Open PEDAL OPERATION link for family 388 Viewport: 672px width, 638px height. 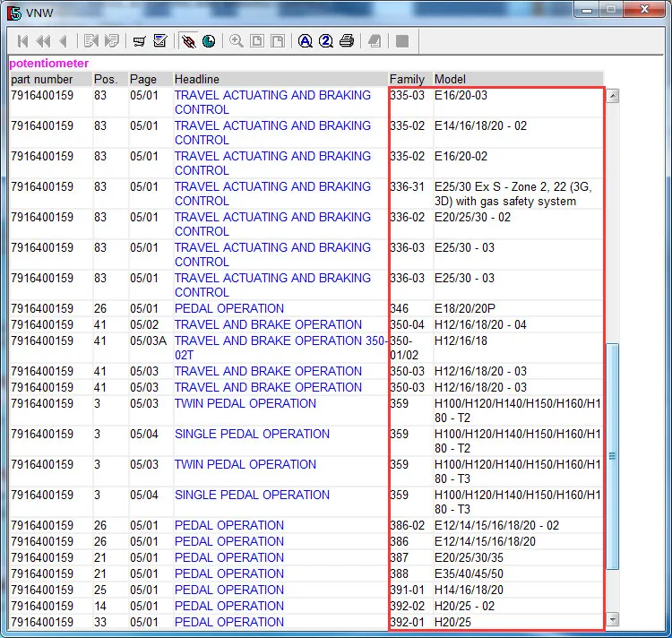pos(228,573)
